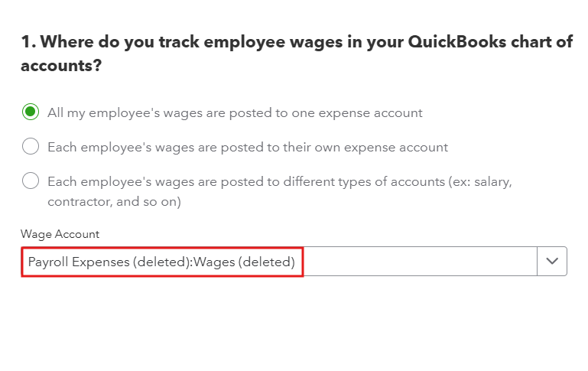Image resolution: width=588 pixels, height=371 pixels.
Task: Click the blank area inside Wage Account field
Action: [x=421, y=262]
